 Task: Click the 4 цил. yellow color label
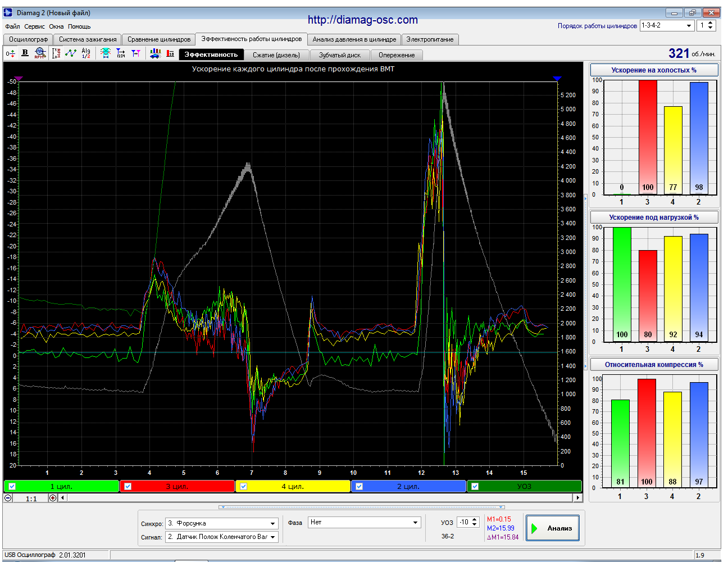pyautogui.click(x=293, y=487)
